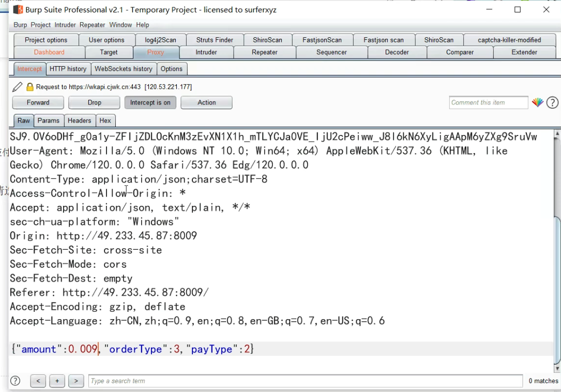Go to the next search match
561x392 pixels.
(76, 381)
